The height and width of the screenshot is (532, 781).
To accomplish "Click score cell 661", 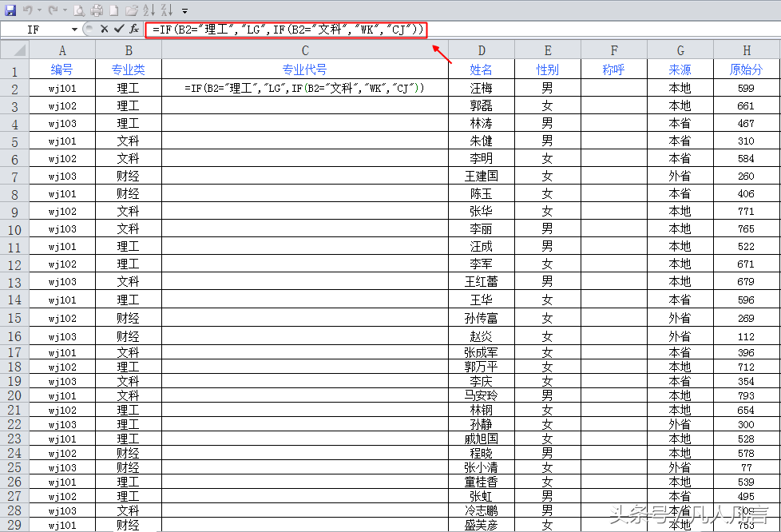I will click(746, 105).
